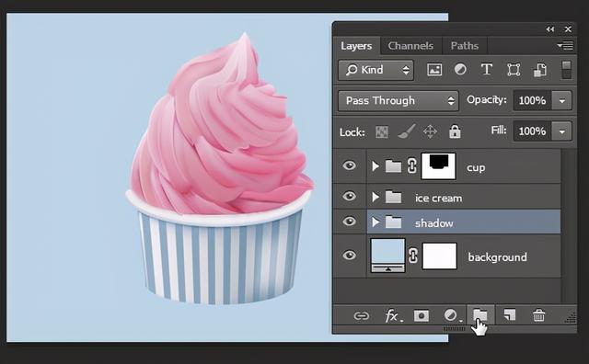
Task: Open the Kind filter dropdown
Action: pyautogui.click(x=375, y=70)
